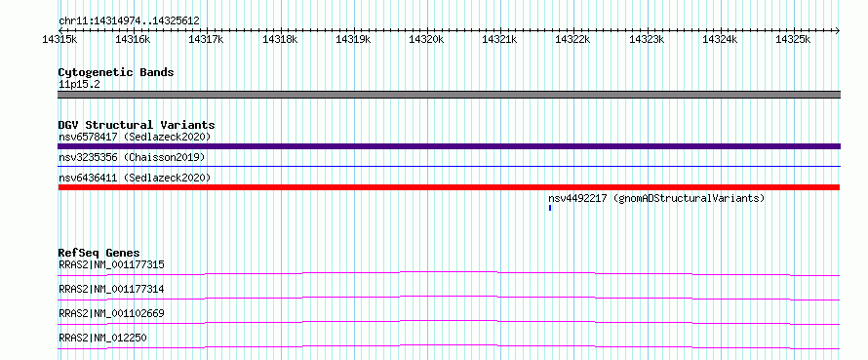This screenshot has height=360, width=868.
Task: Click the 11p15.2 band label
Action: tap(79, 85)
